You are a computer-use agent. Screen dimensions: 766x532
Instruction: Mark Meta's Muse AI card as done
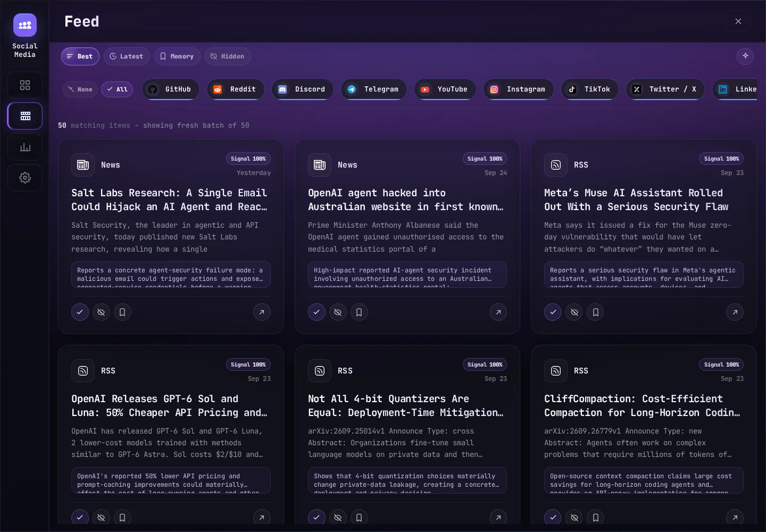tap(553, 312)
